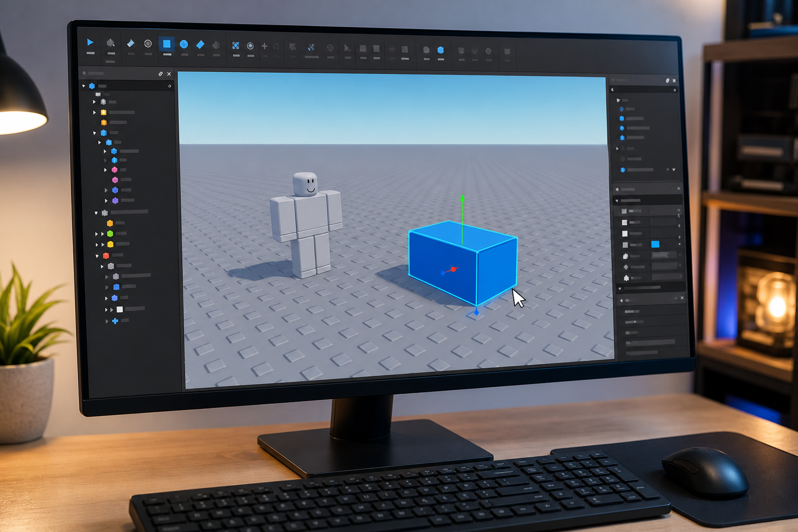
Task: Click the pin icon in the Explorer header
Action: click(x=161, y=74)
